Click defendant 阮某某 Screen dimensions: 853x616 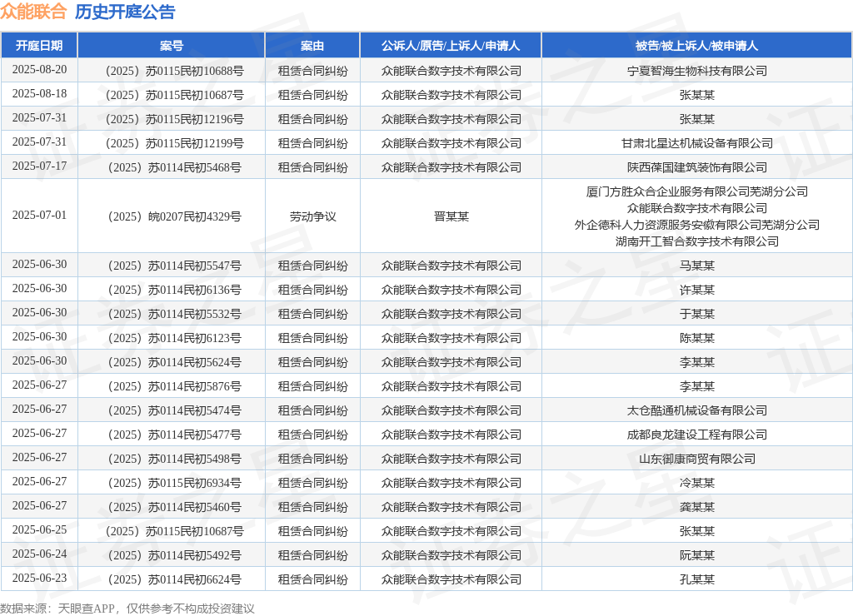(697, 556)
